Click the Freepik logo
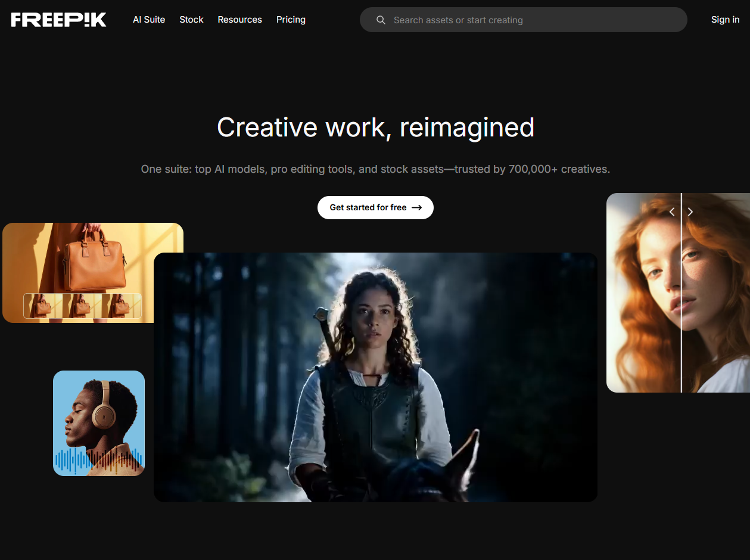The width and height of the screenshot is (750, 560). (58, 20)
